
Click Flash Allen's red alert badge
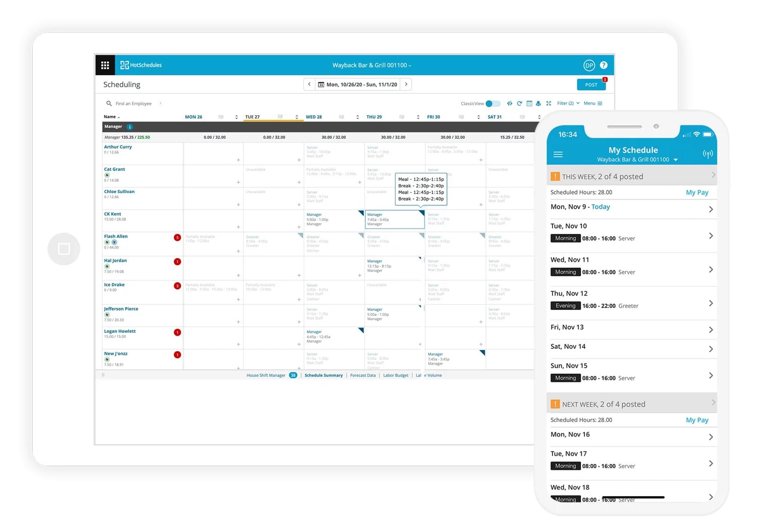(177, 238)
